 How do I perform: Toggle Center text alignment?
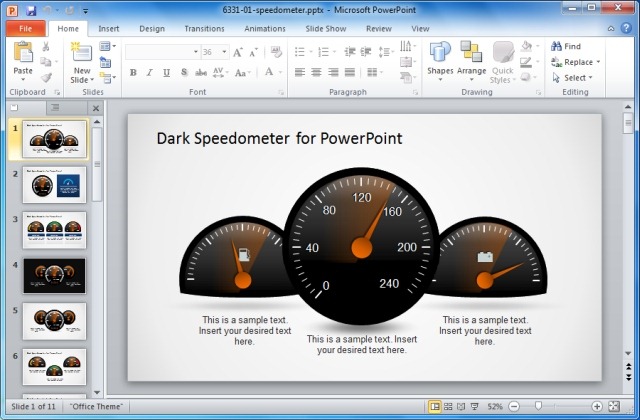coord(316,73)
